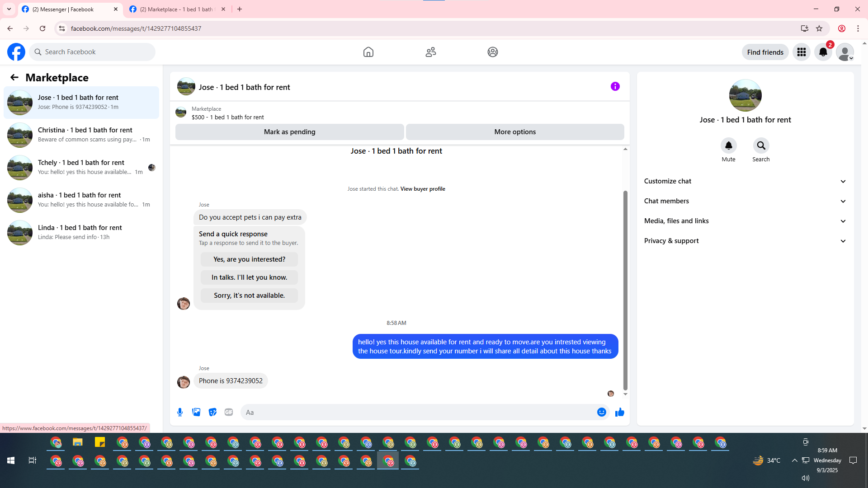The image size is (868, 488).
Task: Open the $500 listing thumbnail in chat header
Action: pyautogui.click(x=181, y=112)
